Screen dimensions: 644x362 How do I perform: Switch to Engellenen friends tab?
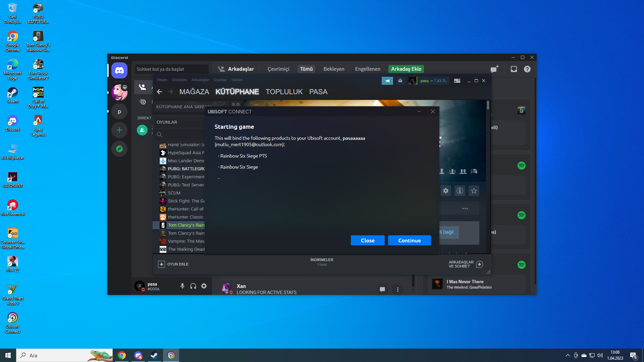tap(368, 69)
